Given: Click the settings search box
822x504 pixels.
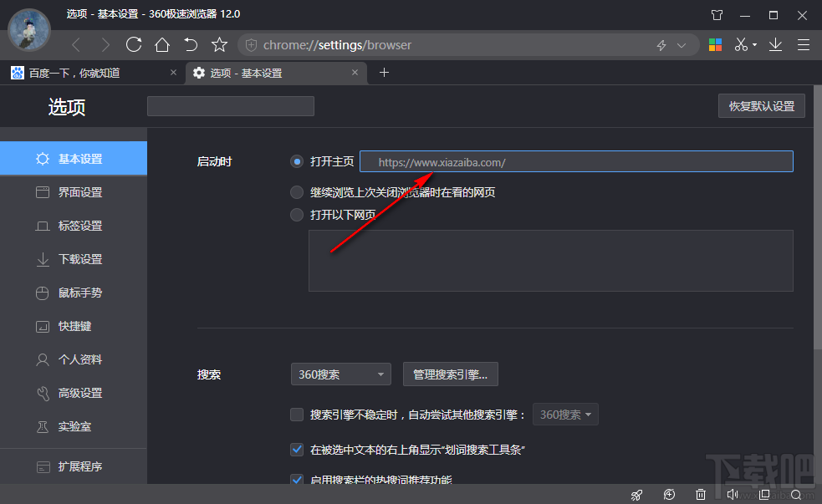Looking at the screenshot, I should [231, 106].
